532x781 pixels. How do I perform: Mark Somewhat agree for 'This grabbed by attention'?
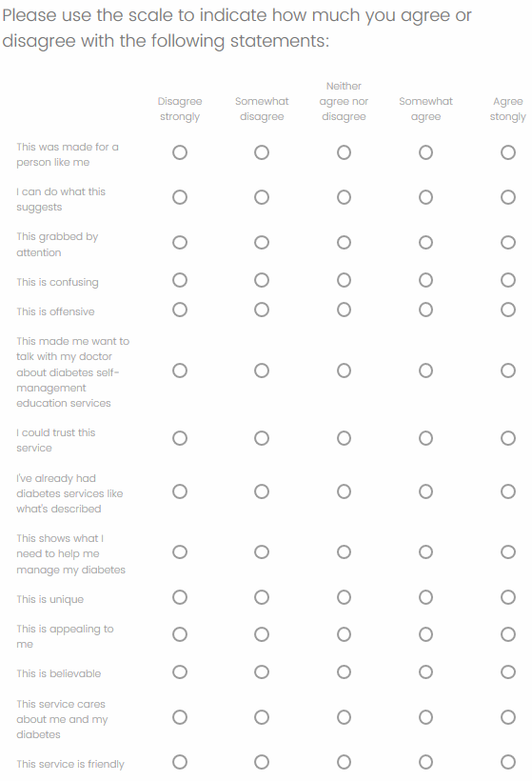[425, 243]
